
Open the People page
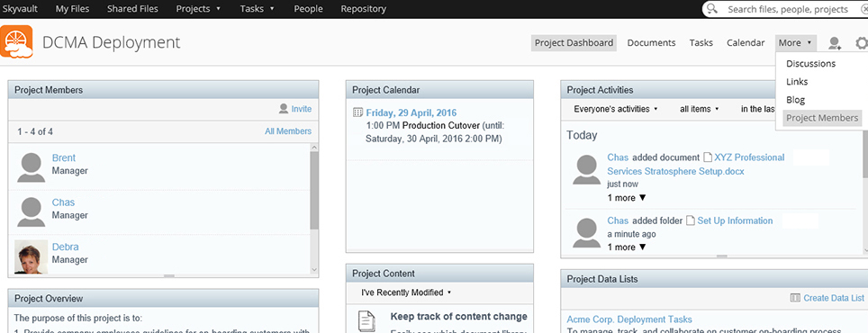308,9
